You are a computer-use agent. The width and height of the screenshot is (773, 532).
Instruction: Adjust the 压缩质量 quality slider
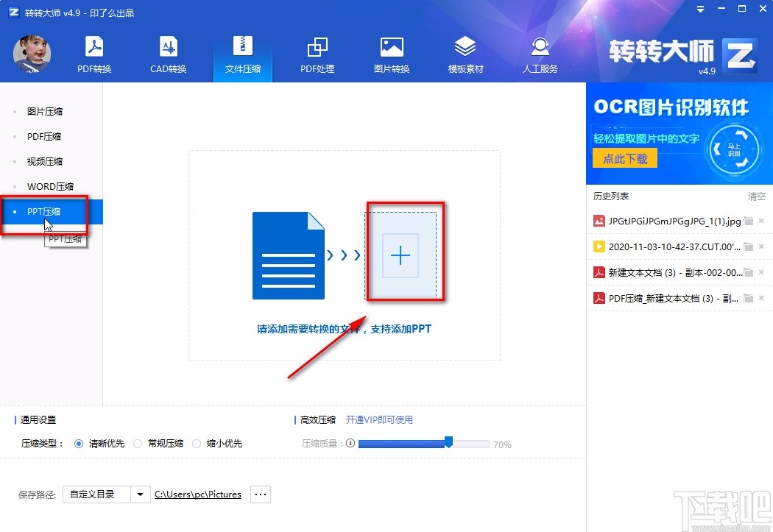tap(448, 444)
